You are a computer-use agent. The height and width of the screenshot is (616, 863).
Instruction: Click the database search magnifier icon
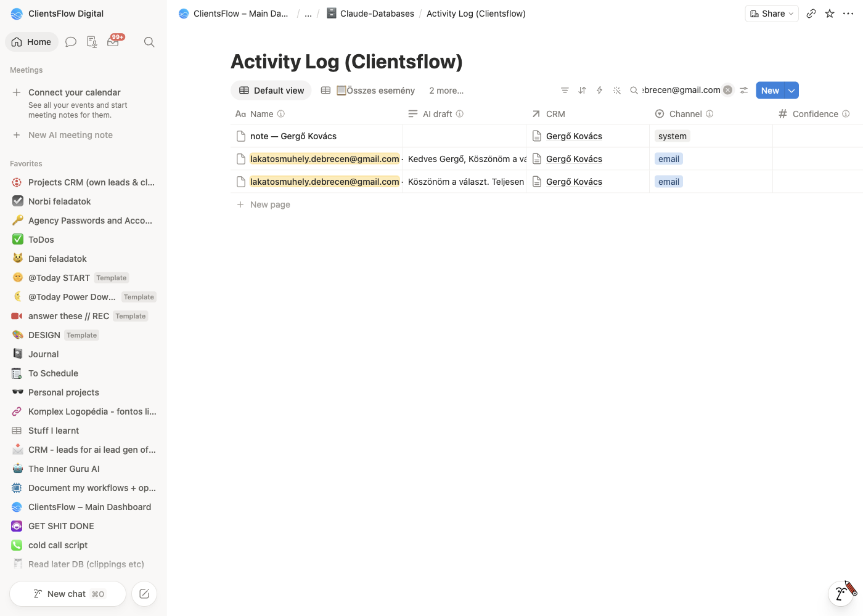pos(634,91)
